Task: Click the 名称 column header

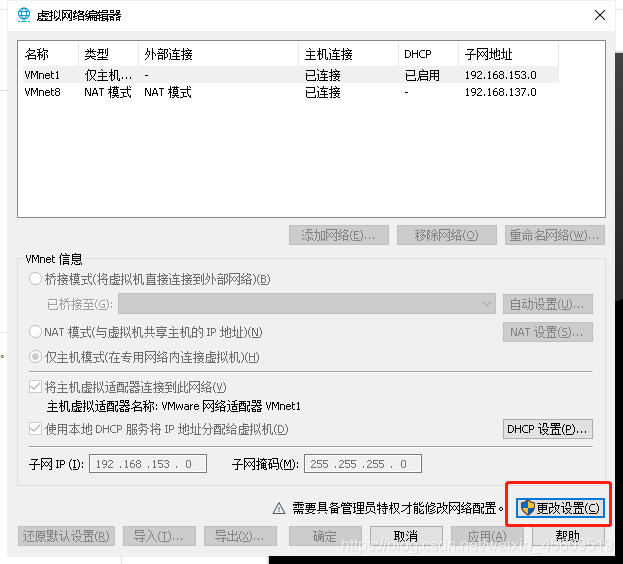Action: [50, 54]
